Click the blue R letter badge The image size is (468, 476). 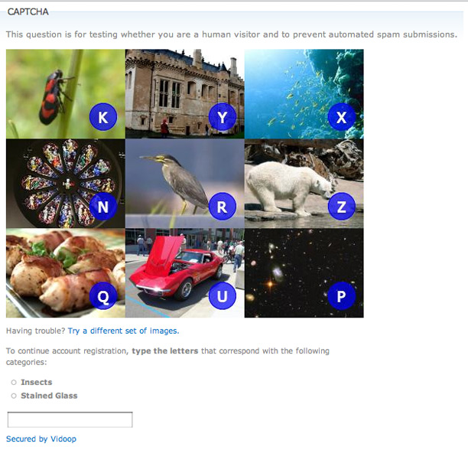223,207
